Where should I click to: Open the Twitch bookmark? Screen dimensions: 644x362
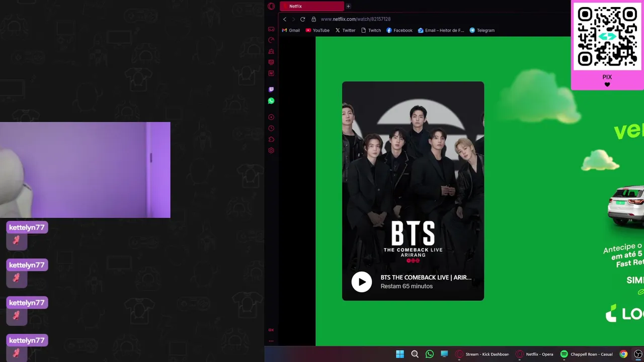371,30
